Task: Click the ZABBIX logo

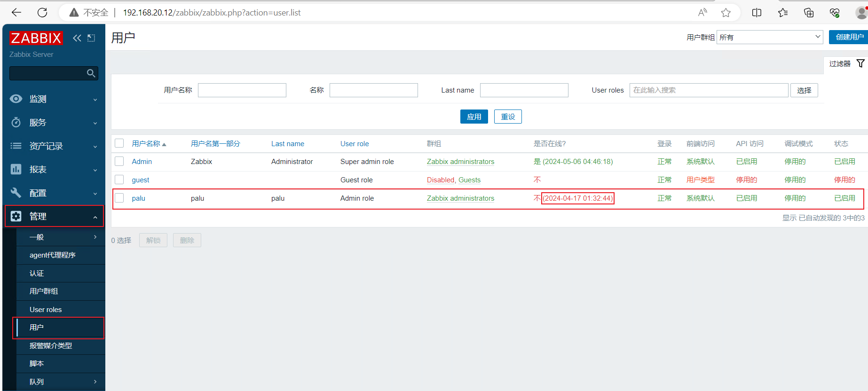Action: pos(36,38)
